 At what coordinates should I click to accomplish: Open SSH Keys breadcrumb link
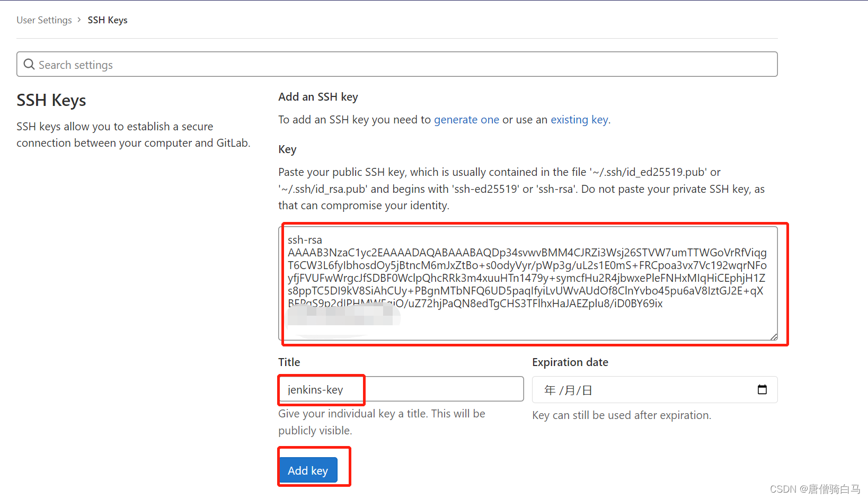(x=108, y=20)
